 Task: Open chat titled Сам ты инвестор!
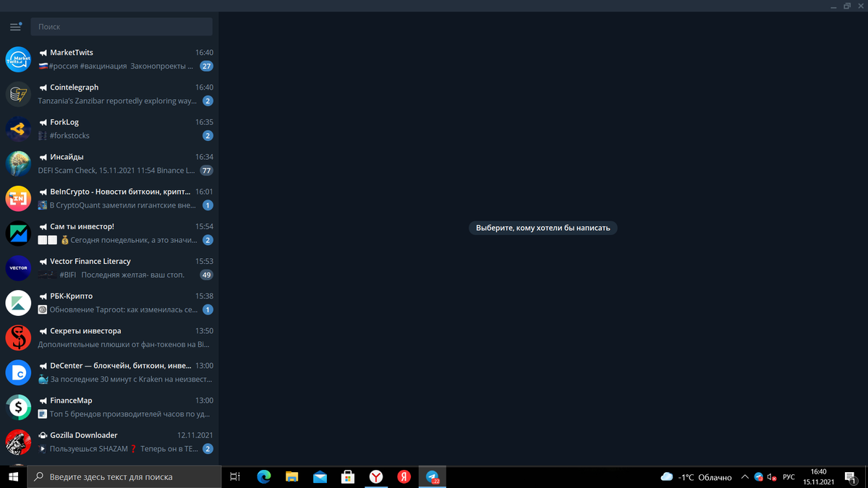[x=82, y=226]
